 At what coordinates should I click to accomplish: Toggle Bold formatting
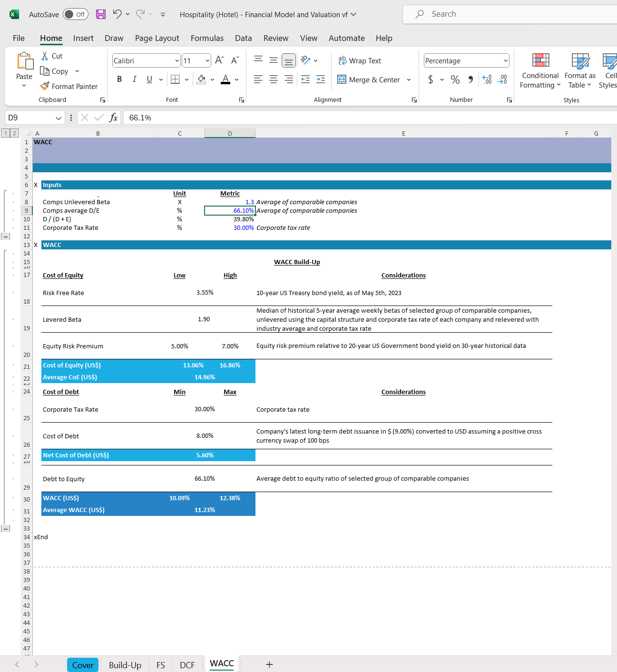[x=119, y=79]
